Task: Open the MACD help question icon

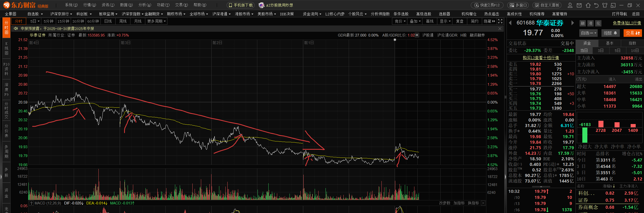Action: (x=31, y=203)
